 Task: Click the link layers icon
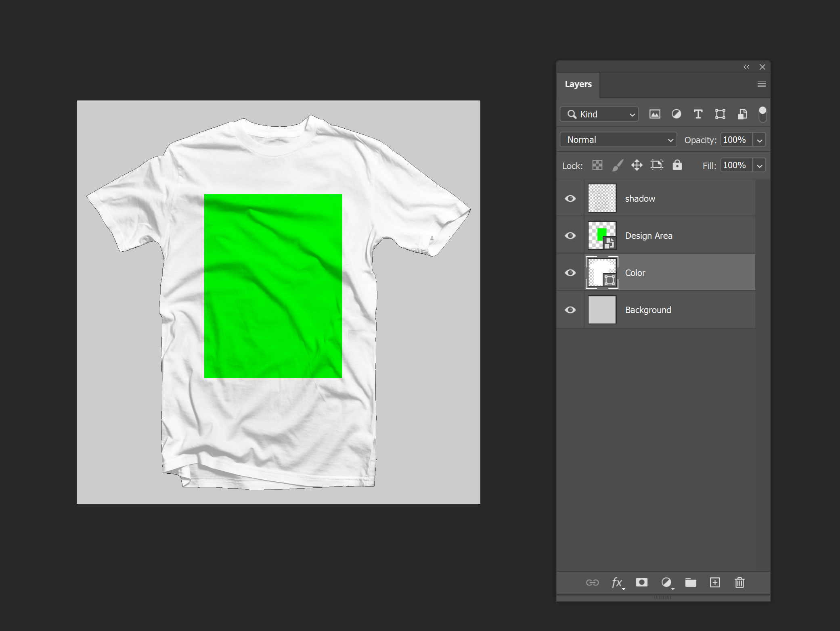pos(591,583)
